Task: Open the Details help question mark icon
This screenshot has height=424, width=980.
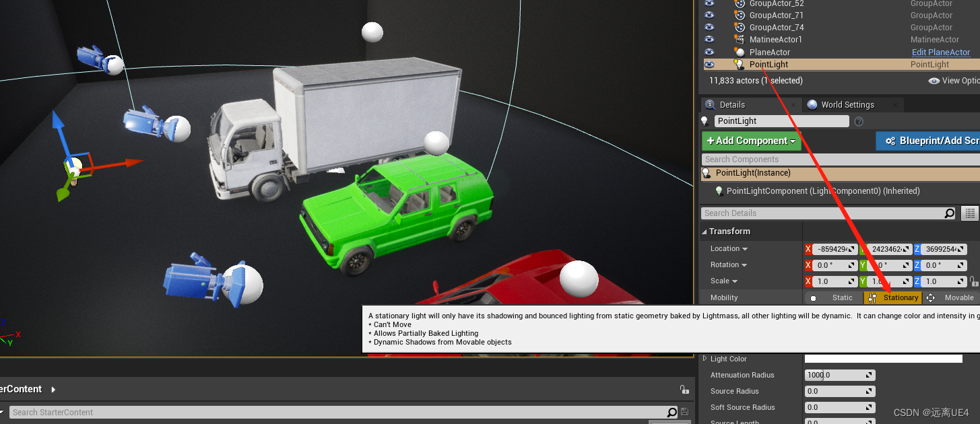Action: pyautogui.click(x=859, y=121)
